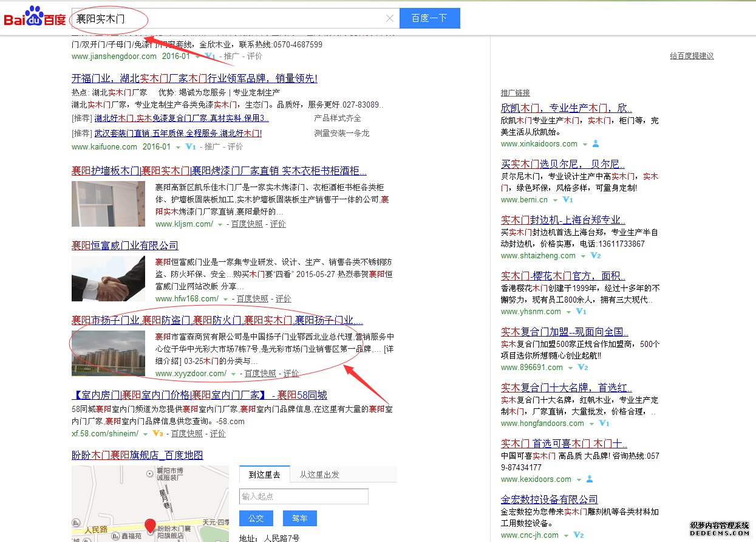The height and width of the screenshot is (542, 756).
Task: Open the 武汉套装门直销 sub-link
Action: tap(178, 133)
